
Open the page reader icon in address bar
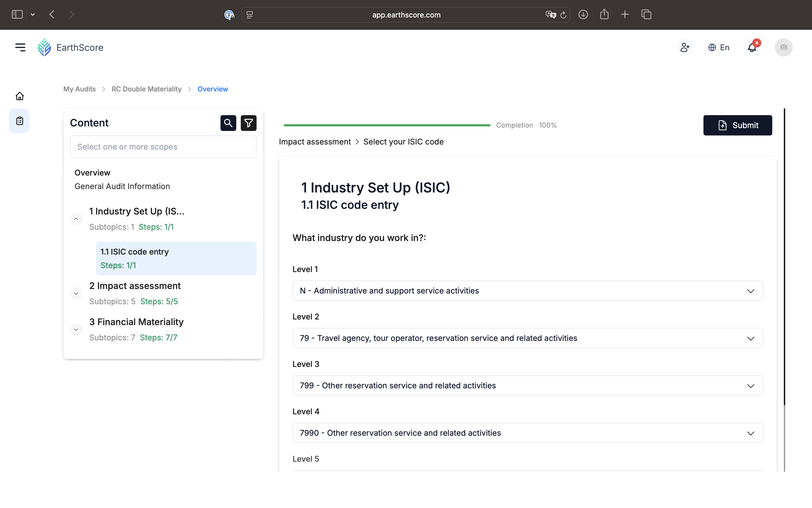tap(250, 15)
